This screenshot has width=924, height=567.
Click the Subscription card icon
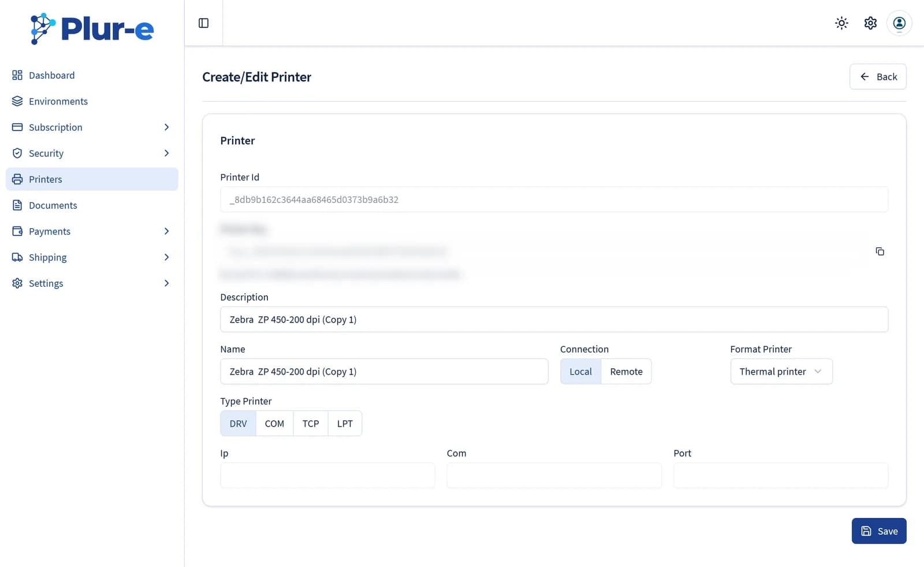[17, 127]
